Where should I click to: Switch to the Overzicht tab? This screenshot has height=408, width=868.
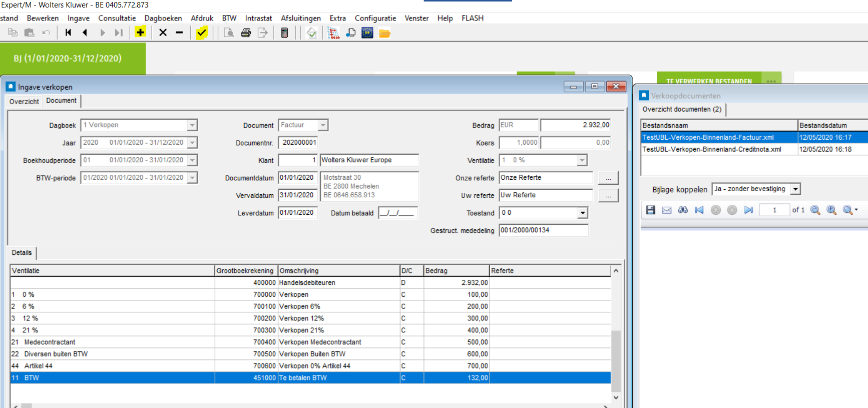(x=24, y=102)
